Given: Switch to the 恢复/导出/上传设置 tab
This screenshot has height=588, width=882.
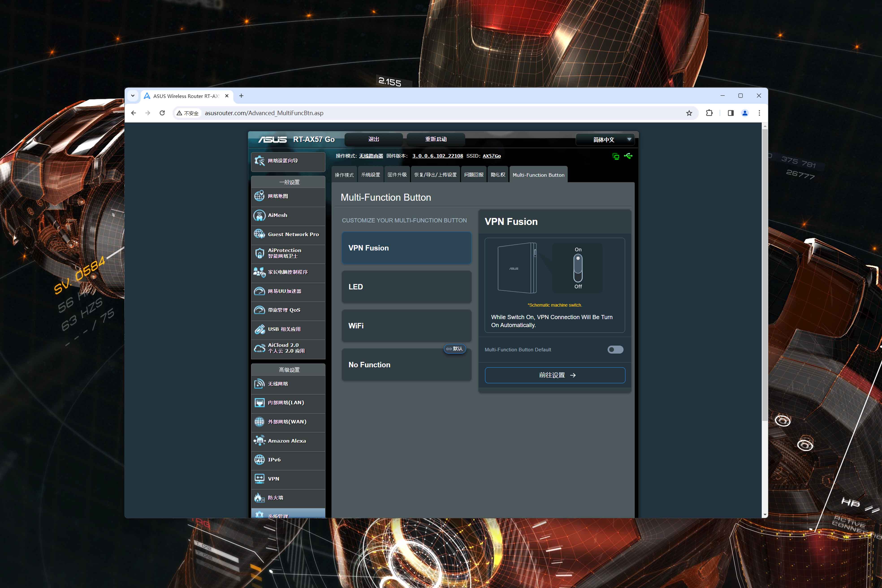Looking at the screenshot, I should (x=435, y=175).
